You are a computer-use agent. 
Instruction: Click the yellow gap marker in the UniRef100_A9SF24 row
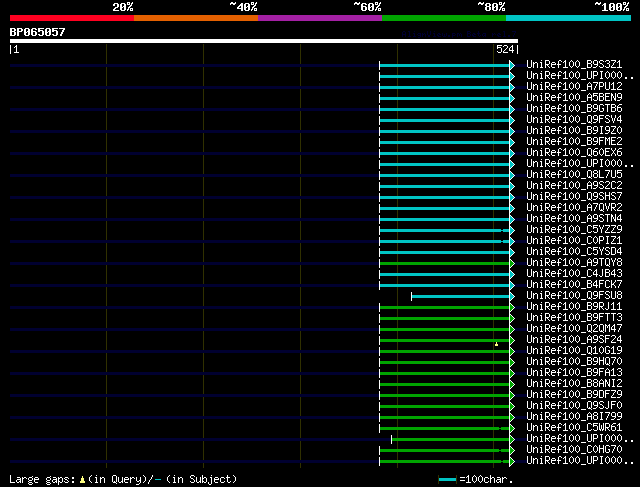(x=496, y=344)
